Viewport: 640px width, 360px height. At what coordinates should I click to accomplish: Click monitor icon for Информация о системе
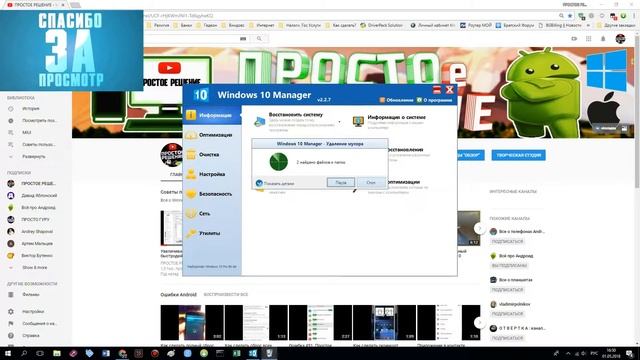pos(358,121)
